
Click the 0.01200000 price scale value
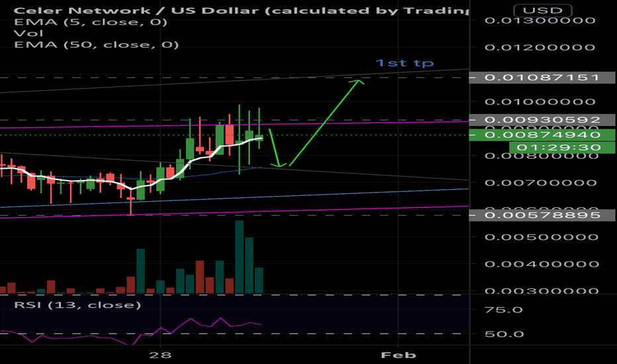coord(540,48)
